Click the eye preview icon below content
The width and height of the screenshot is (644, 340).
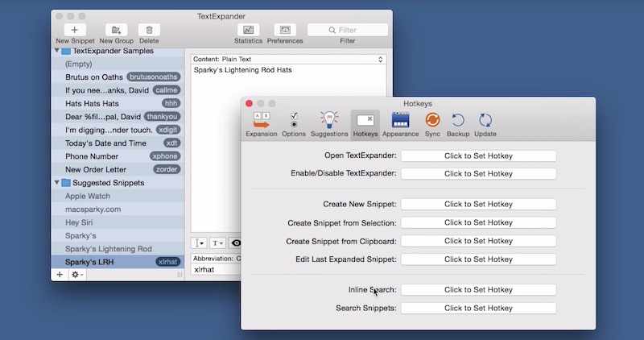click(x=236, y=243)
